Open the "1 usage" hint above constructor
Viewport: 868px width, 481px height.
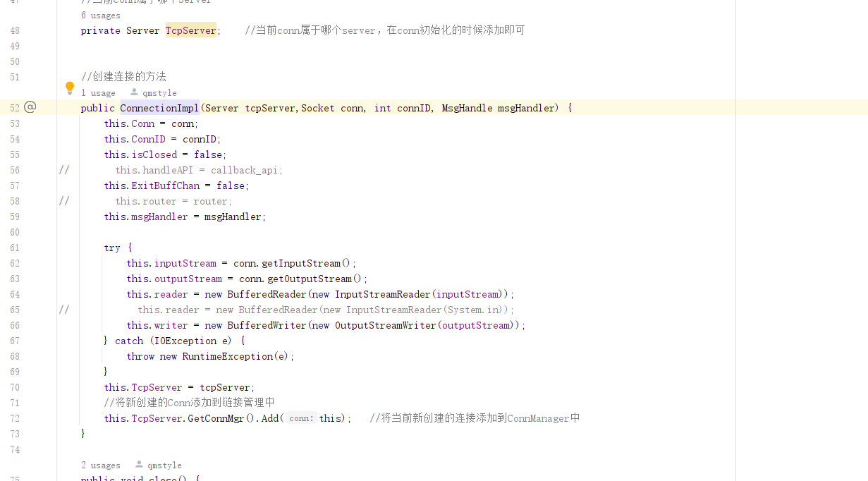tap(98, 93)
